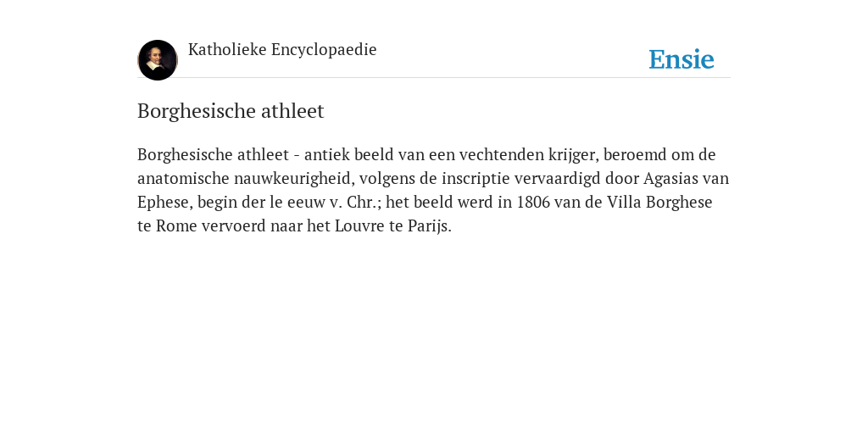
Task: Click the Borghesische athleet heading
Action: tap(231, 111)
